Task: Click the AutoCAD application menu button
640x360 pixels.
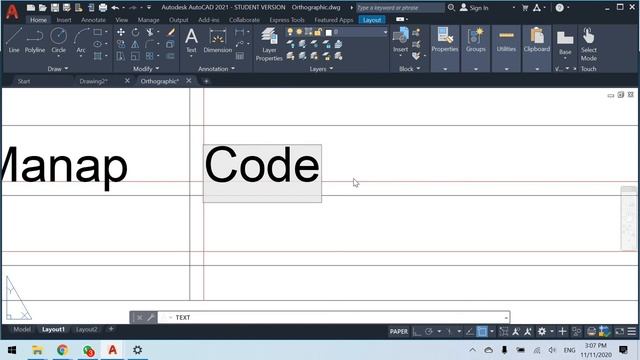Action: pyautogui.click(x=12, y=11)
